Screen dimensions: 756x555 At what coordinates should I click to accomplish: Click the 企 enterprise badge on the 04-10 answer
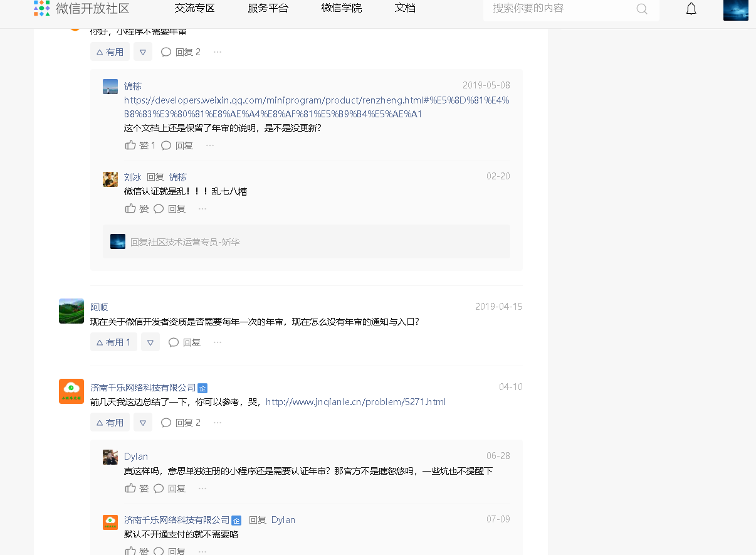(202, 388)
